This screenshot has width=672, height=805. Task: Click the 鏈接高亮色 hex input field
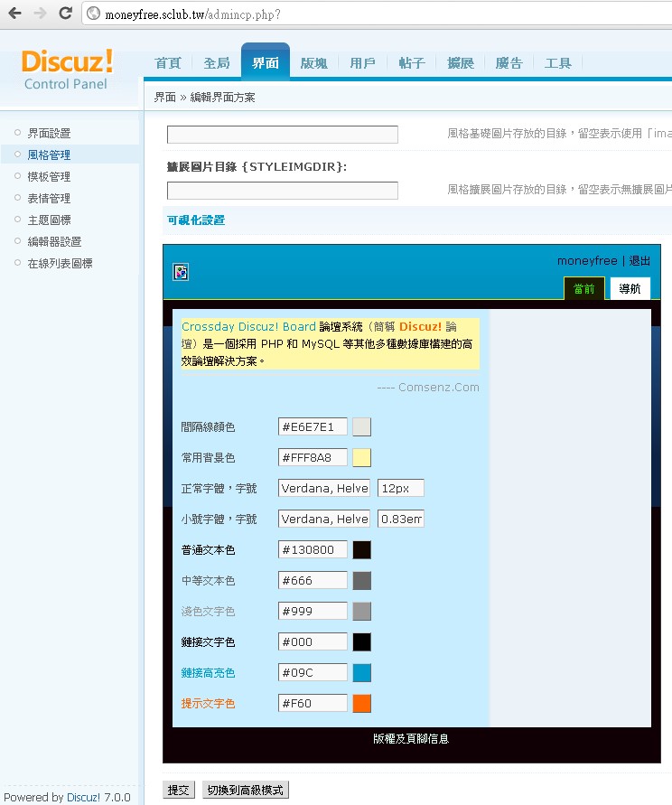pos(313,672)
